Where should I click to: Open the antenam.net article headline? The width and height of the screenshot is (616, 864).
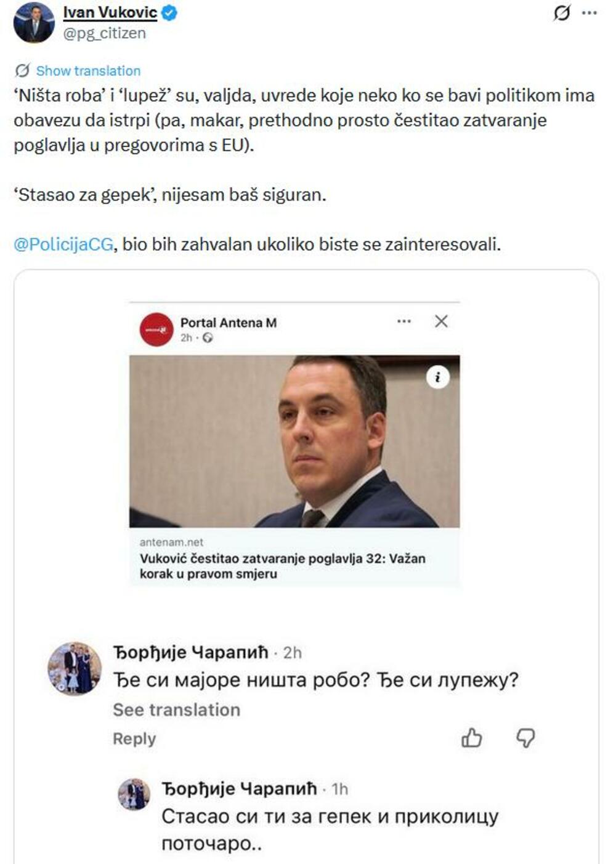[x=282, y=566]
